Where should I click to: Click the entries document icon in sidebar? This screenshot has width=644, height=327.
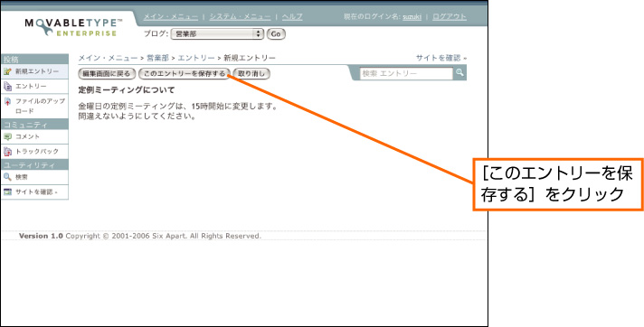7,86
